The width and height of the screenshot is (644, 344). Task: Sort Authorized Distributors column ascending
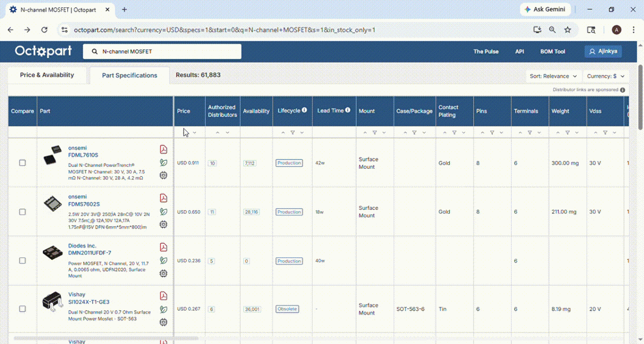click(x=217, y=133)
